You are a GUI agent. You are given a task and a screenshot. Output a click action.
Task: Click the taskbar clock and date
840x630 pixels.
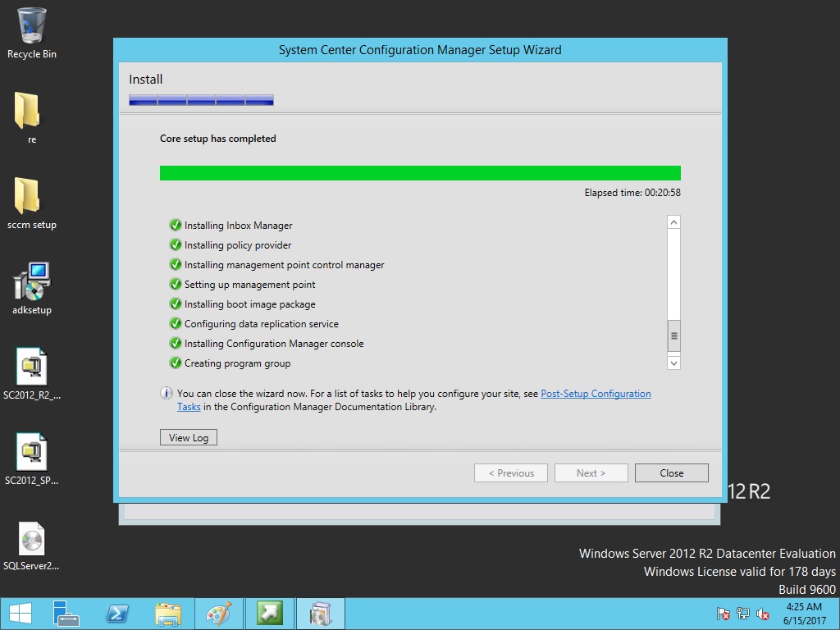[804, 614]
